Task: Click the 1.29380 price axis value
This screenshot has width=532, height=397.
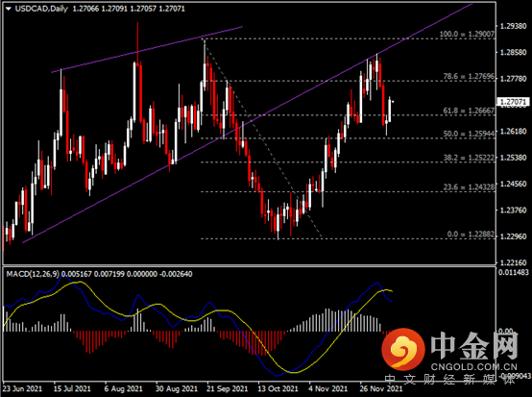Action: pos(514,26)
